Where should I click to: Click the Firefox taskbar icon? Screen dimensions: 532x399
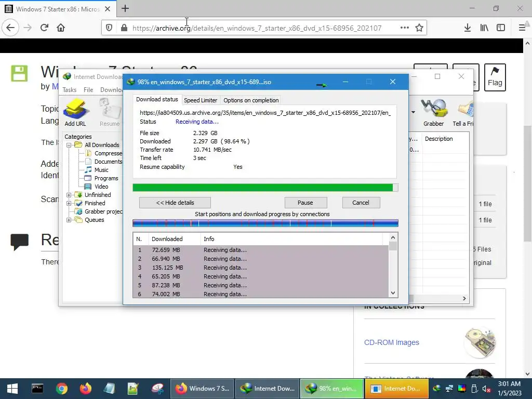tap(86, 389)
